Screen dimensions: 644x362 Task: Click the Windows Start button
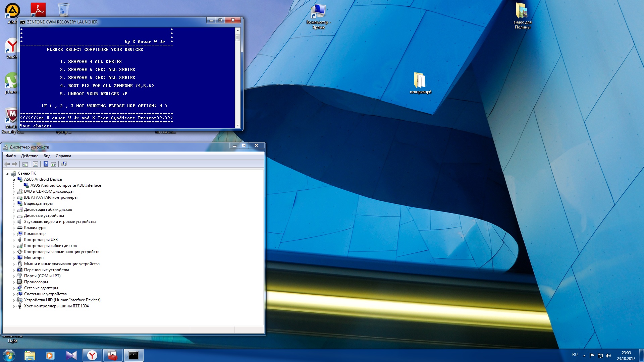click(x=9, y=355)
